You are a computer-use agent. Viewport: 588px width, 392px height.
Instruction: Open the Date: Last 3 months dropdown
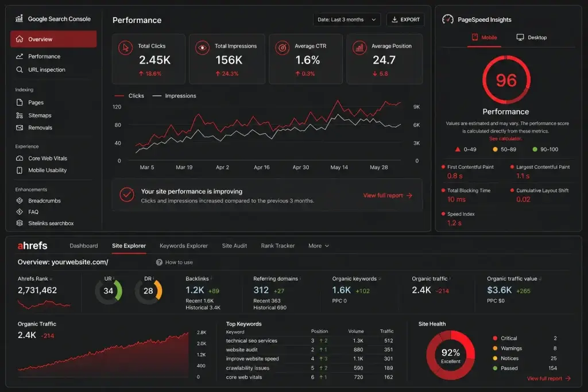[x=346, y=20]
